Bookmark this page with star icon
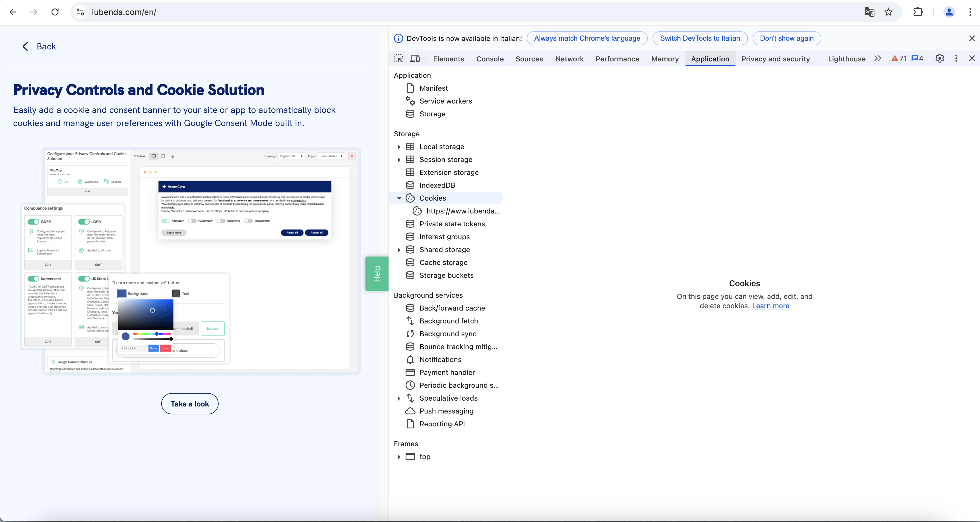The width and height of the screenshot is (980, 522). (x=888, y=12)
